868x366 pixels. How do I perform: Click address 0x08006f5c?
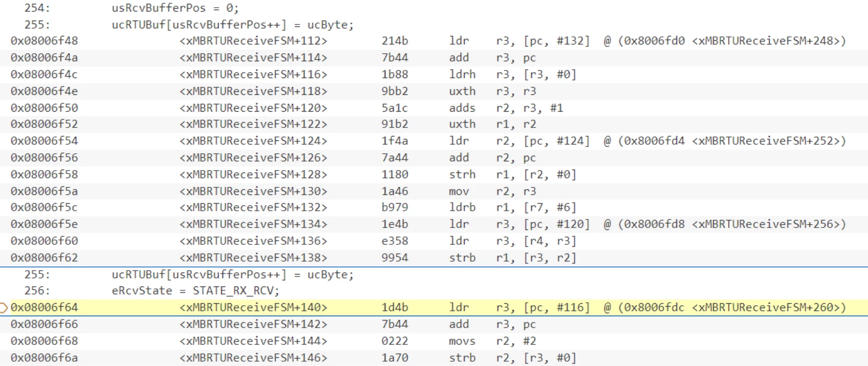44,208
